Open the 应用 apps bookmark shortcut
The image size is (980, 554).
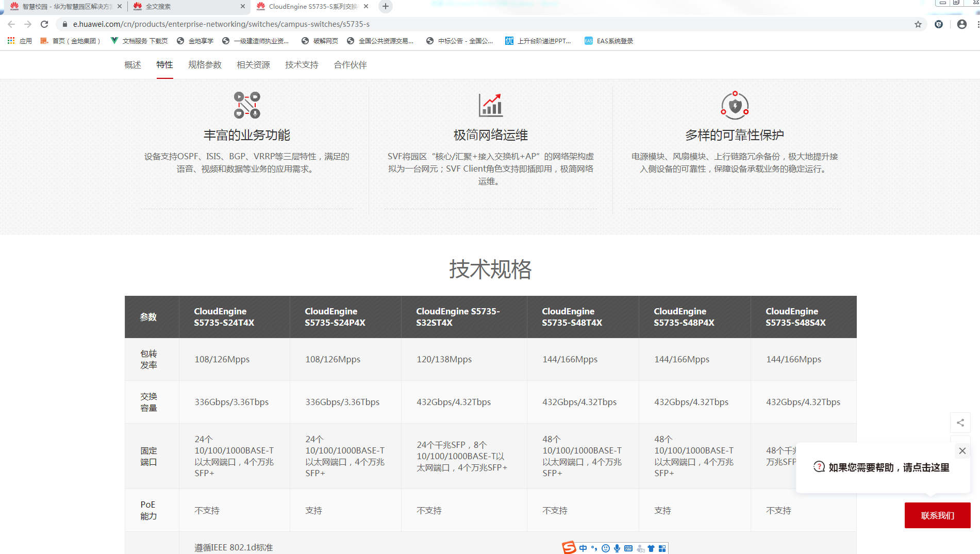click(x=20, y=41)
